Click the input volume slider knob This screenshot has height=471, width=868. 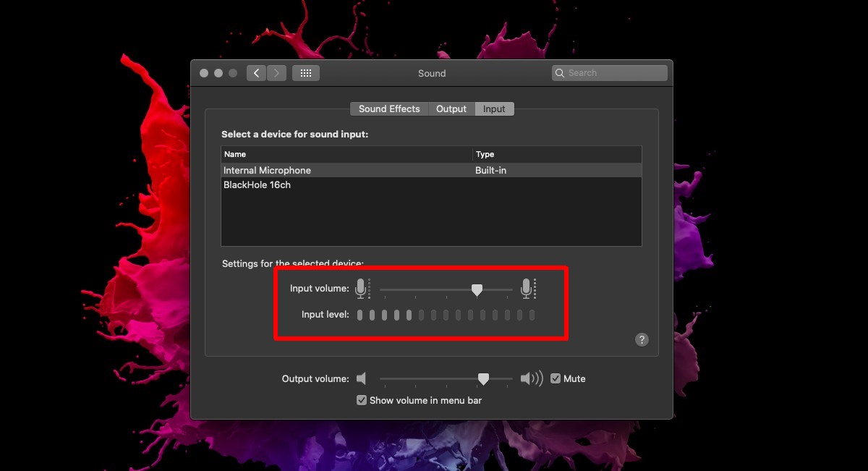(x=477, y=289)
